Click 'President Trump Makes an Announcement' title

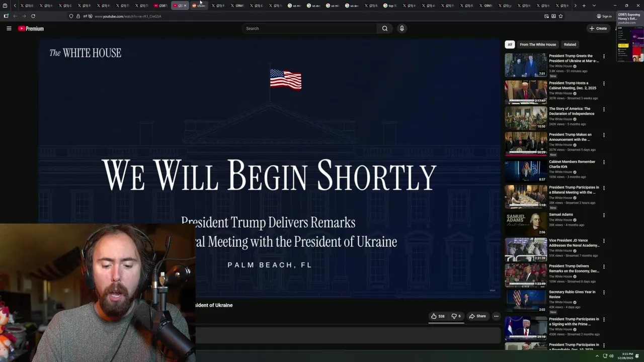[x=570, y=137]
